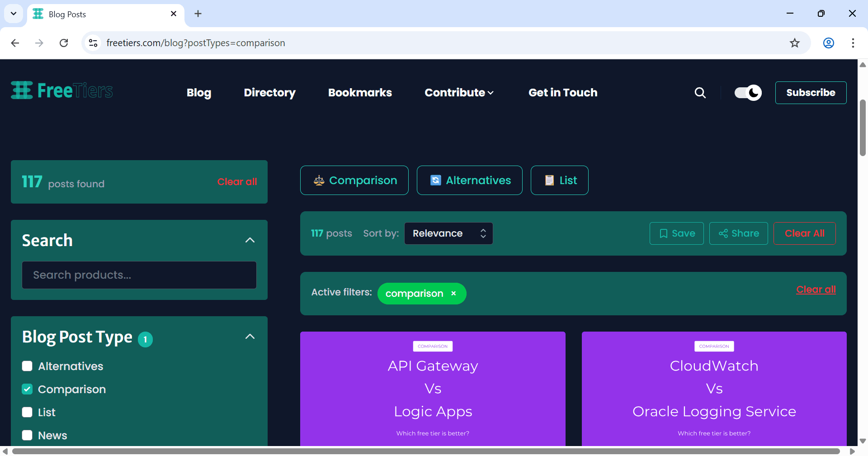
Task: Open the Chrome three-dot menu
Action: [853, 43]
